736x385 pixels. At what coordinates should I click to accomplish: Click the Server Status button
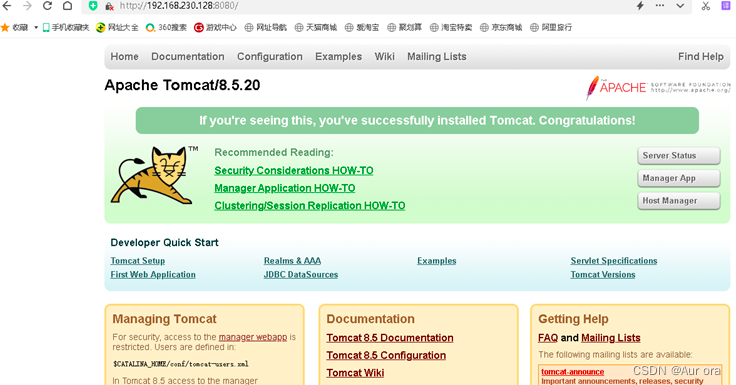coord(679,155)
